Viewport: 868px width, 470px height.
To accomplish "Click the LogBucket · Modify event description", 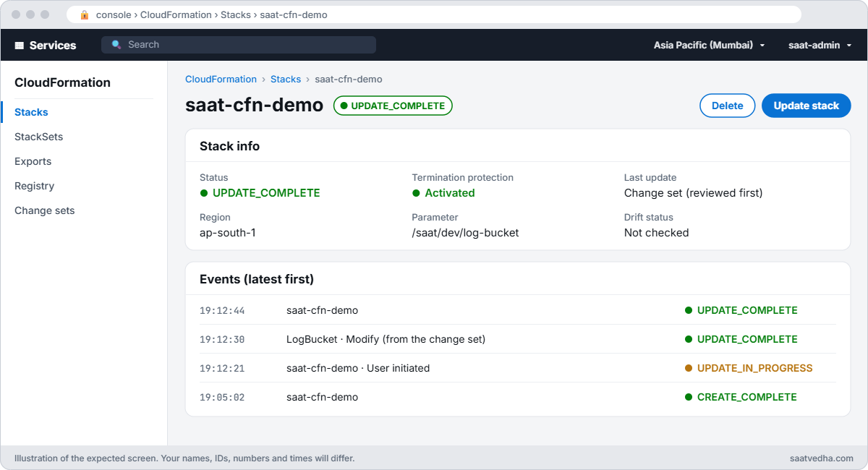I will click(386, 339).
